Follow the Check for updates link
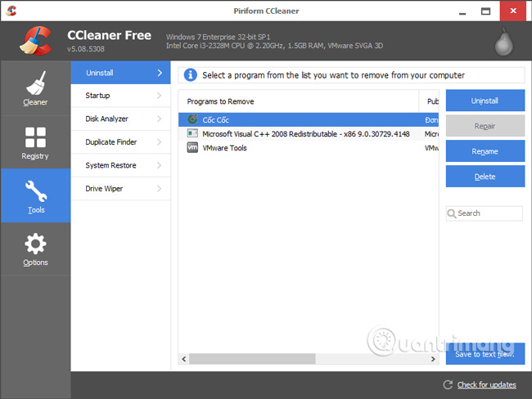Screen dimensions: 532x399 [486, 384]
